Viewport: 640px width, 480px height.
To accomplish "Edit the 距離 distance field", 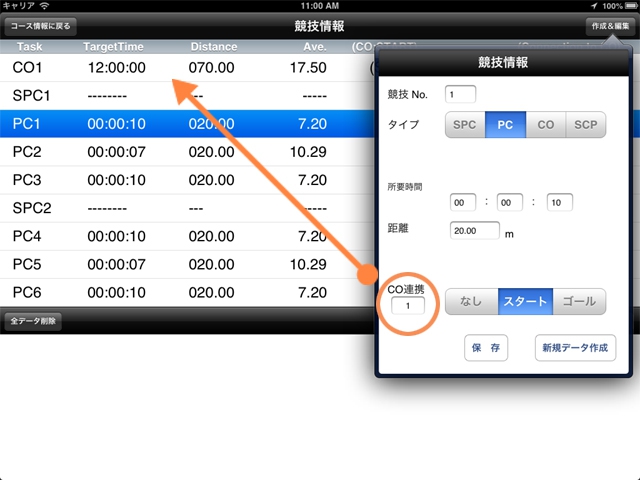I will 473,230.
